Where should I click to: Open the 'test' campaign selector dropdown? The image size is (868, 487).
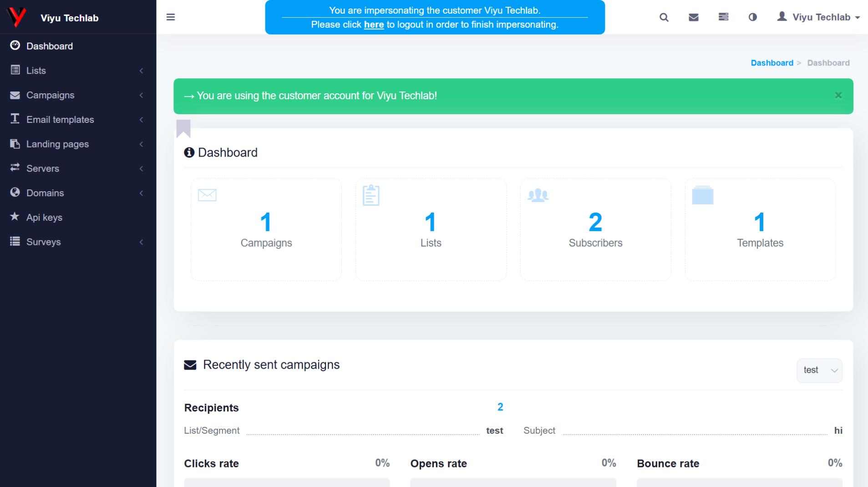(x=819, y=370)
